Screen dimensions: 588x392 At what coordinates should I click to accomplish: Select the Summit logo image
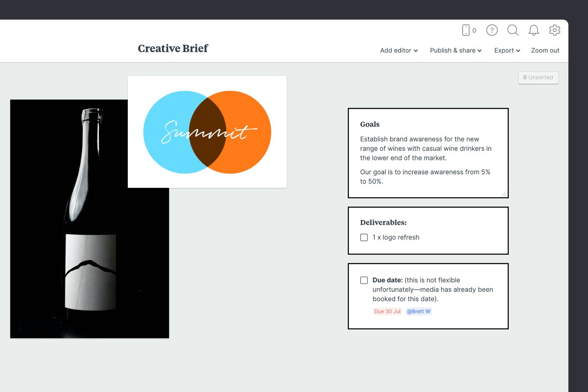click(207, 131)
